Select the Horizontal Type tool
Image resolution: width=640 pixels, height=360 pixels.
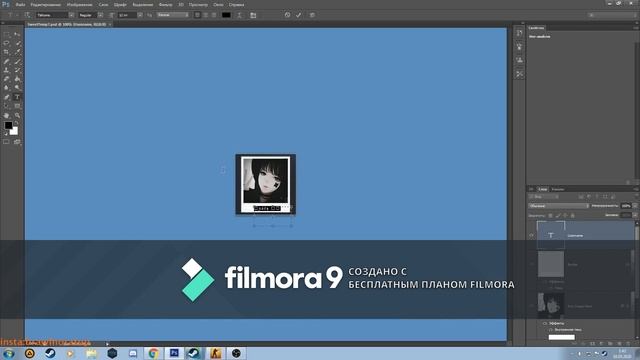[17, 97]
